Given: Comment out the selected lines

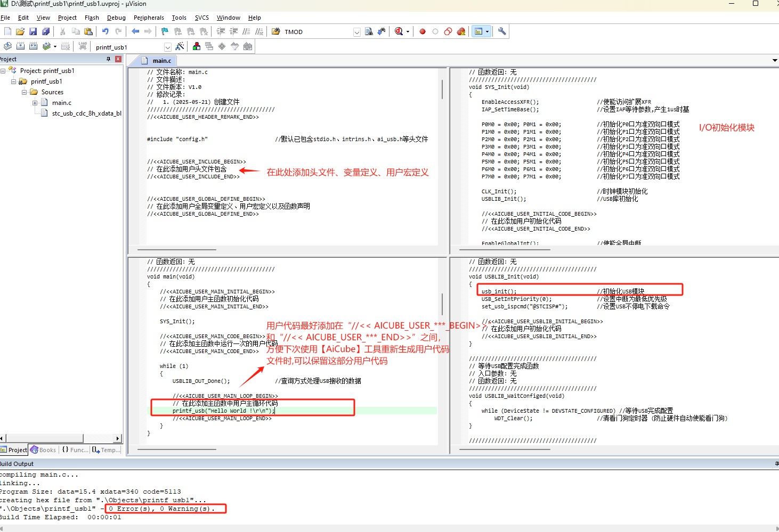Looking at the screenshot, I should tap(246, 31).
